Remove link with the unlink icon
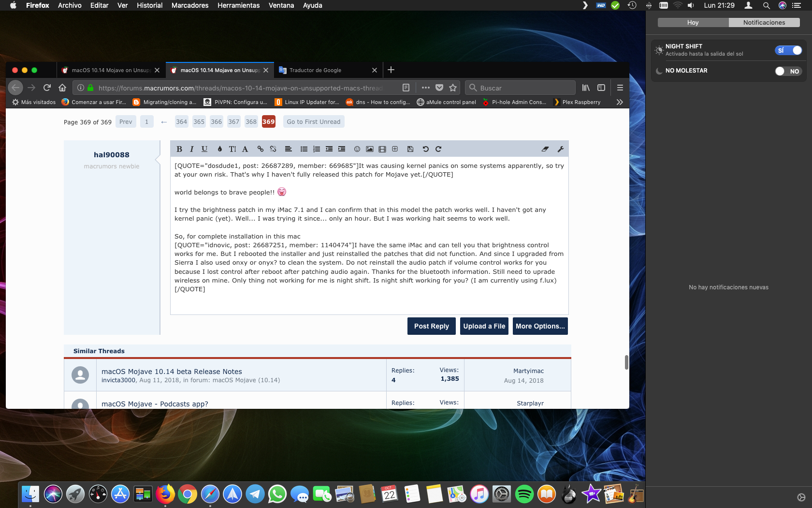 [273, 149]
